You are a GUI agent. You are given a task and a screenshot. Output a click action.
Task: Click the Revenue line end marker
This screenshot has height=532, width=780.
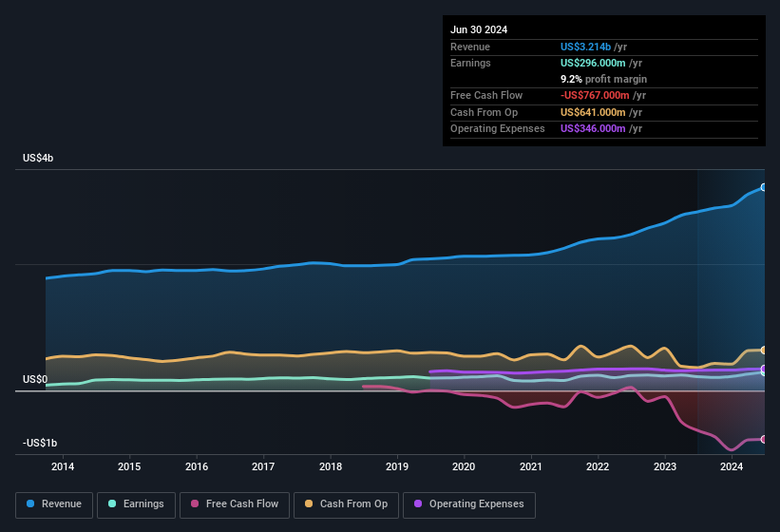[764, 187]
